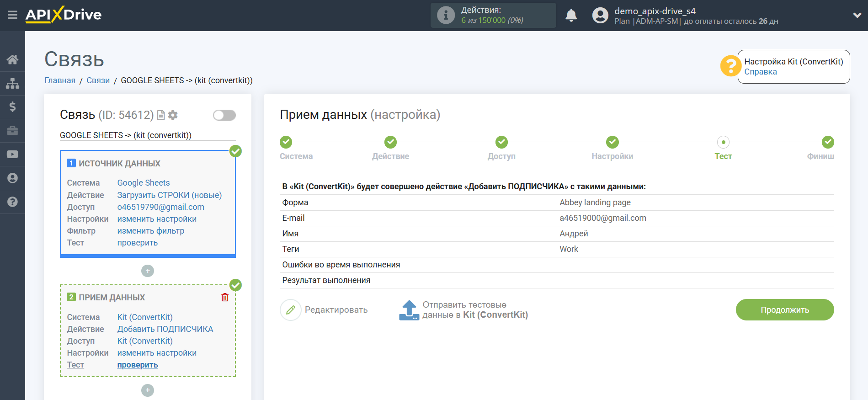The image size is (868, 400).
Task: Go to Финиш step
Action: click(x=828, y=142)
